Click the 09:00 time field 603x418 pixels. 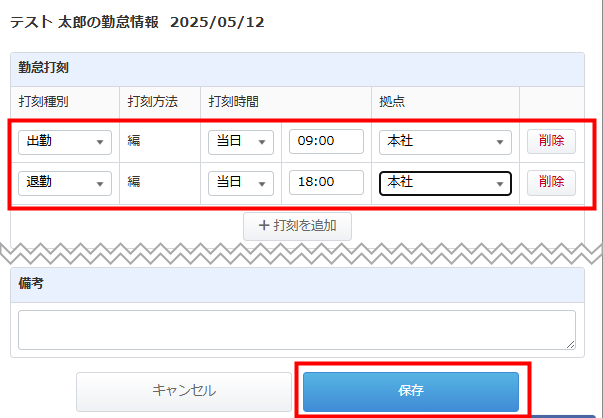pos(326,142)
